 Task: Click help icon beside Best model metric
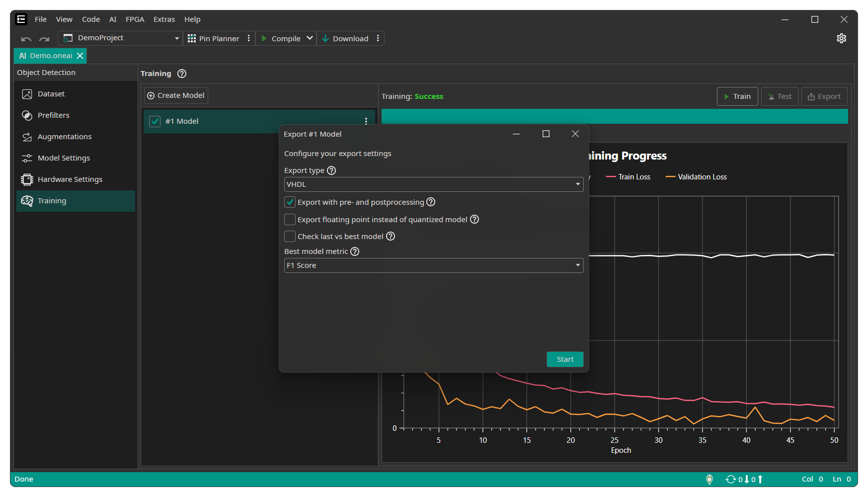(x=355, y=251)
